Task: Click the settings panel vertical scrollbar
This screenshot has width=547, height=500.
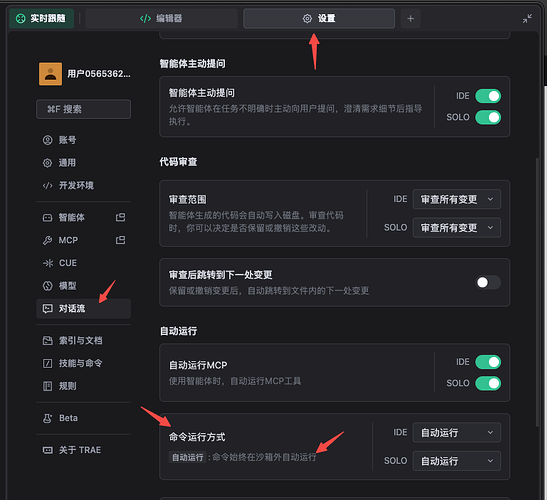Action: pyautogui.click(x=538, y=291)
